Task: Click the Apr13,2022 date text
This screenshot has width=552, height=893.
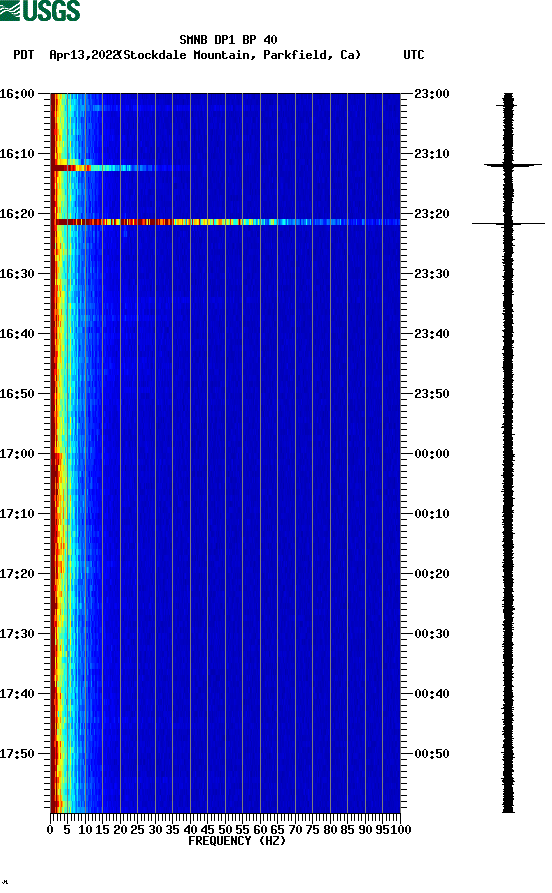Action: [83, 55]
